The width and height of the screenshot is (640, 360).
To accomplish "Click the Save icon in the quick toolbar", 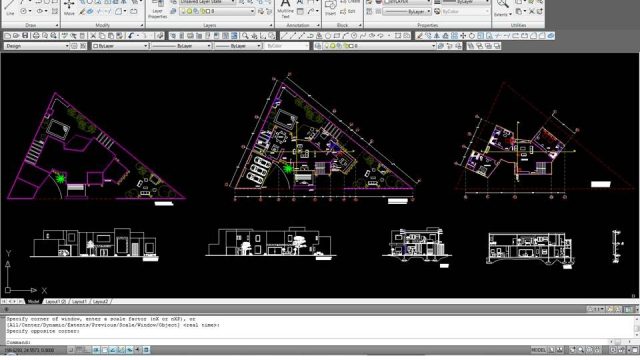I will (x=25, y=36).
